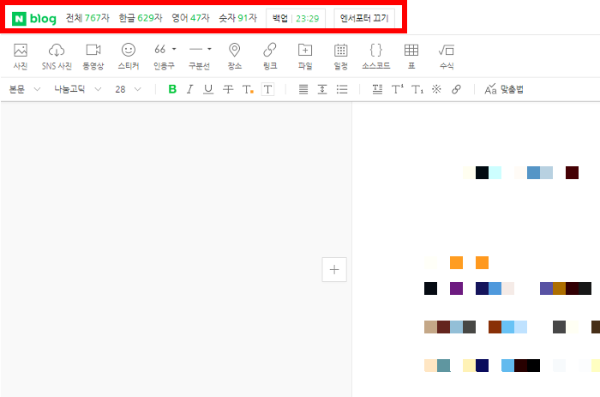
Task: Open the special characters panel
Action: click(x=437, y=89)
